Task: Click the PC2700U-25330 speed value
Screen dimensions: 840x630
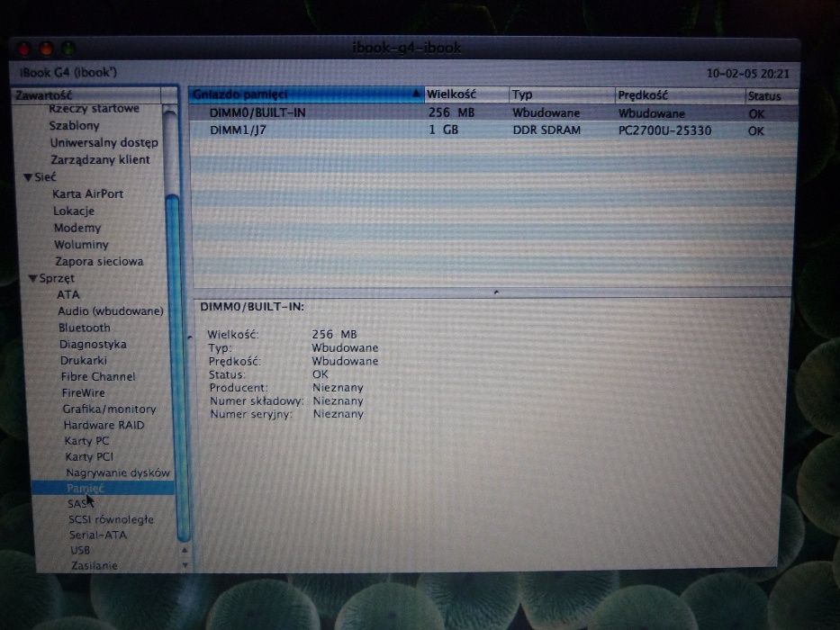Action: (x=664, y=130)
